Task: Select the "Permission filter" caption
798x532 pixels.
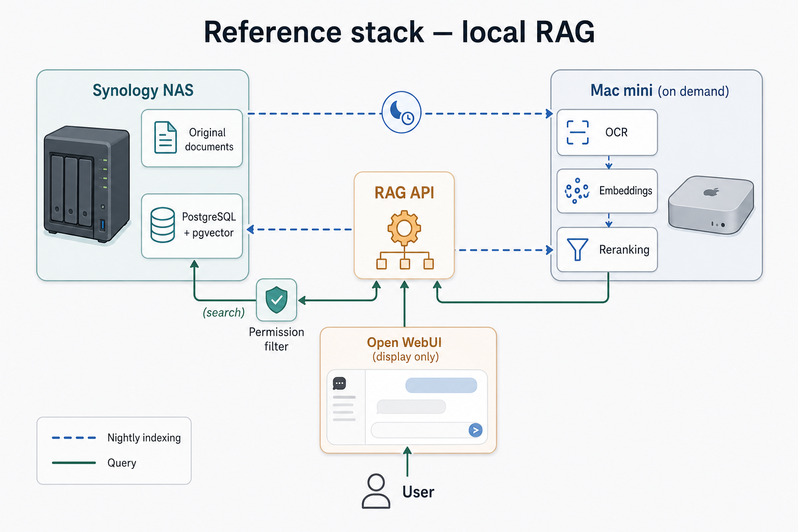Action: click(x=276, y=339)
